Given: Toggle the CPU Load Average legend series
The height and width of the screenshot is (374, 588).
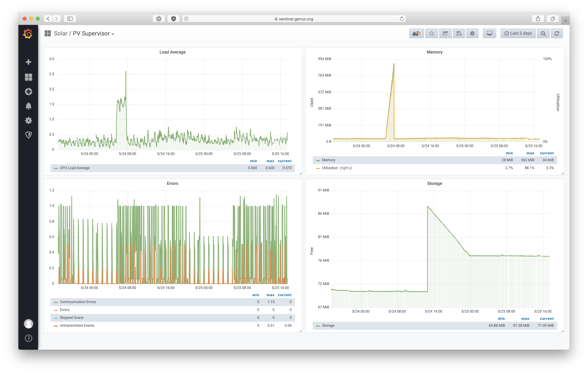Looking at the screenshot, I should pyautogui.click(x=75, y=168).
